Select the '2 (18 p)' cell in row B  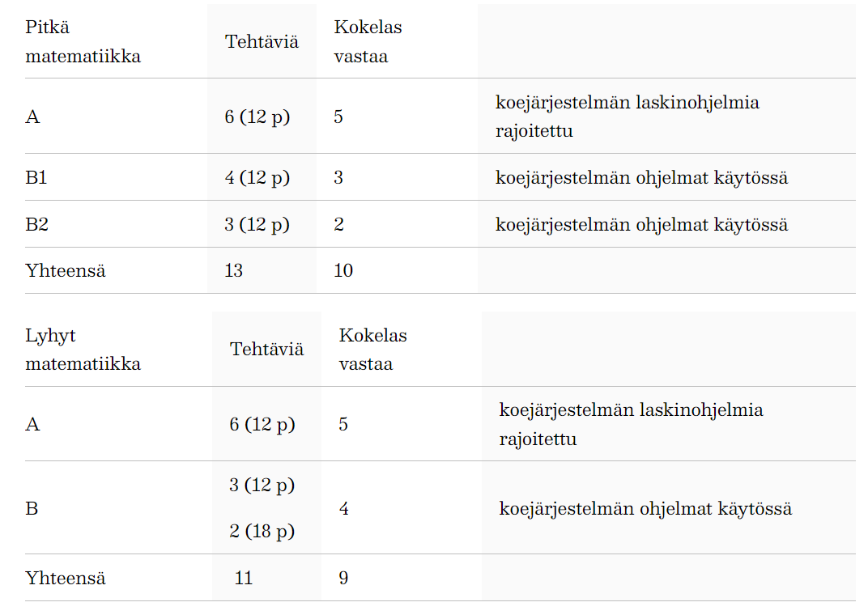tap(262, 532)
